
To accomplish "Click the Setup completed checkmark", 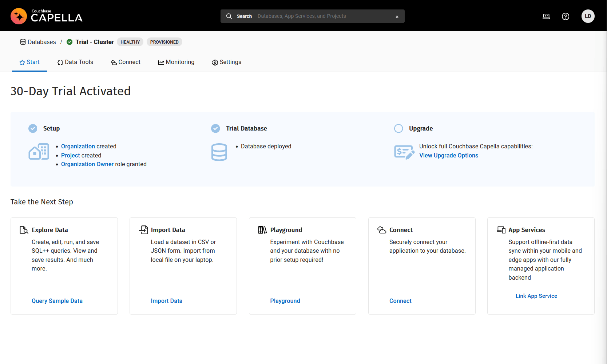I will coord(33,128).
